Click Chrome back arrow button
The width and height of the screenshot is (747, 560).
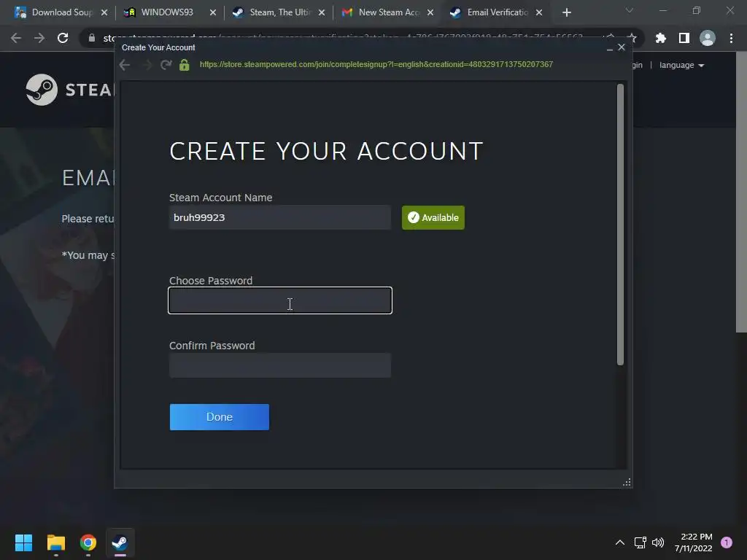pos(16,38)
